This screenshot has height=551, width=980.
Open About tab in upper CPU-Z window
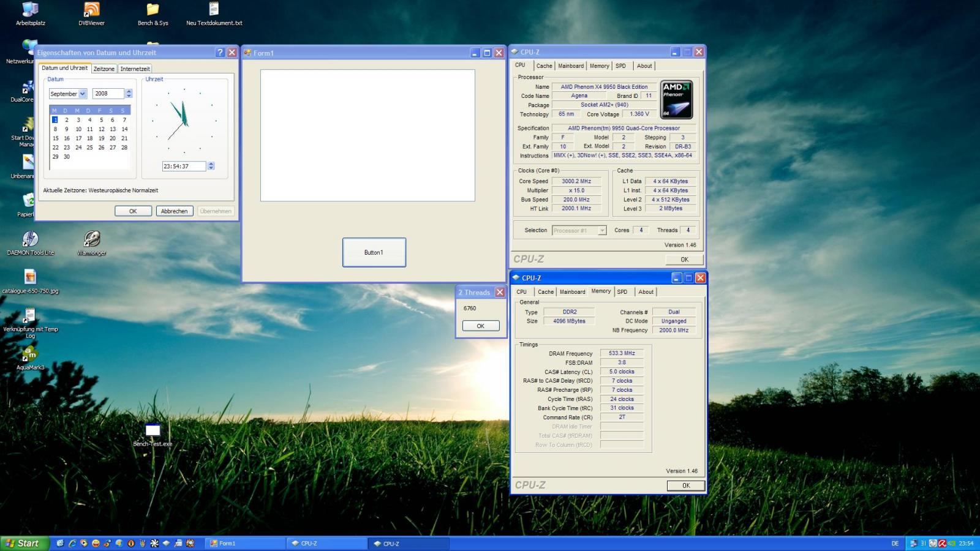pyautogui.click(x=644, y=66)
